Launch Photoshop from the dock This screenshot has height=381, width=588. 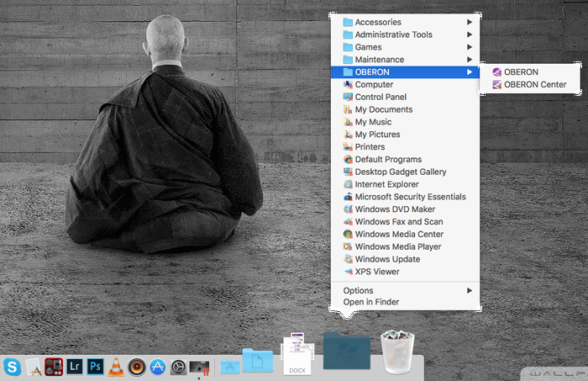[x=96, y=367]
